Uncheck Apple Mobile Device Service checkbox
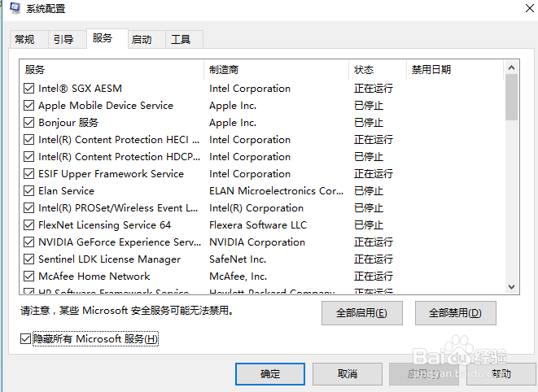 [x=28, y=106]
